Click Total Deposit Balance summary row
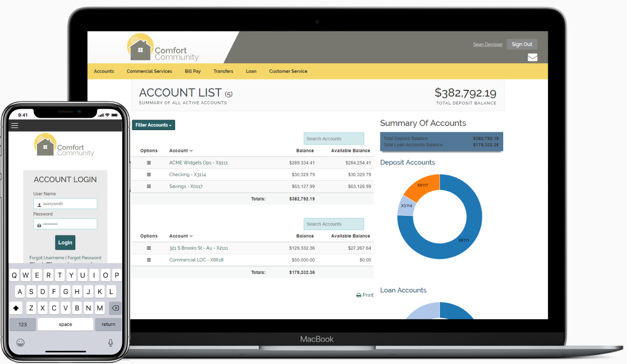The height and width of the screenshot is (364, 627). 442,138
